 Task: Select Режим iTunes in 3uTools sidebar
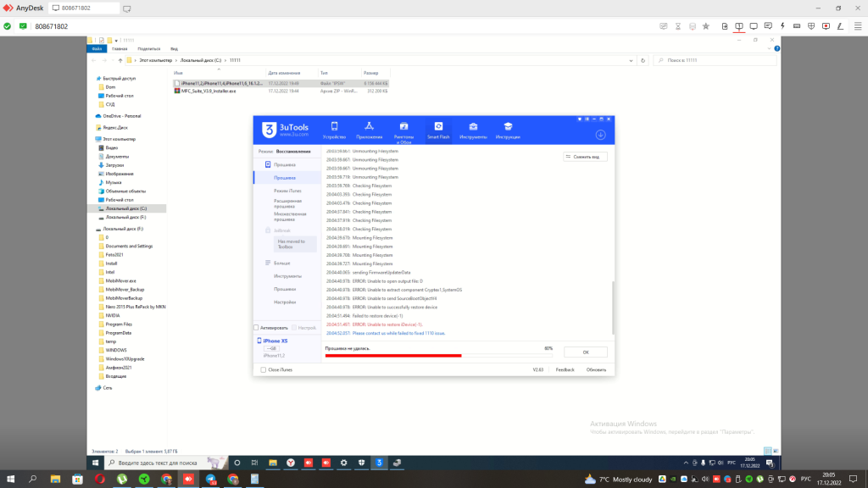point(287,191)
